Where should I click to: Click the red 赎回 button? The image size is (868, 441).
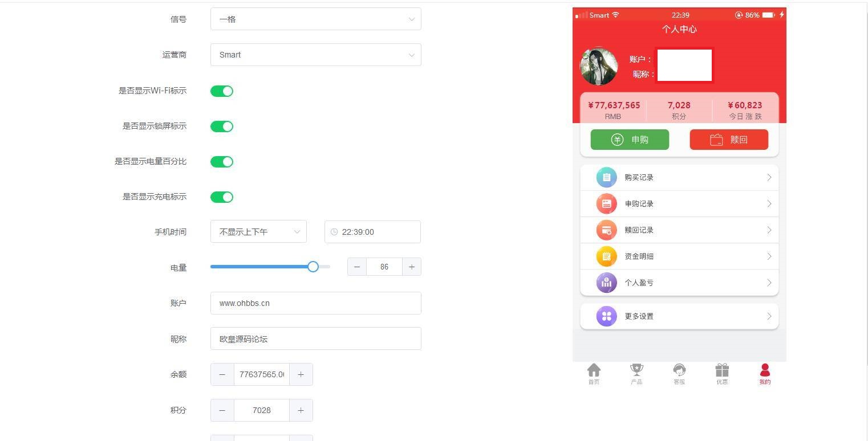point(729,140)
